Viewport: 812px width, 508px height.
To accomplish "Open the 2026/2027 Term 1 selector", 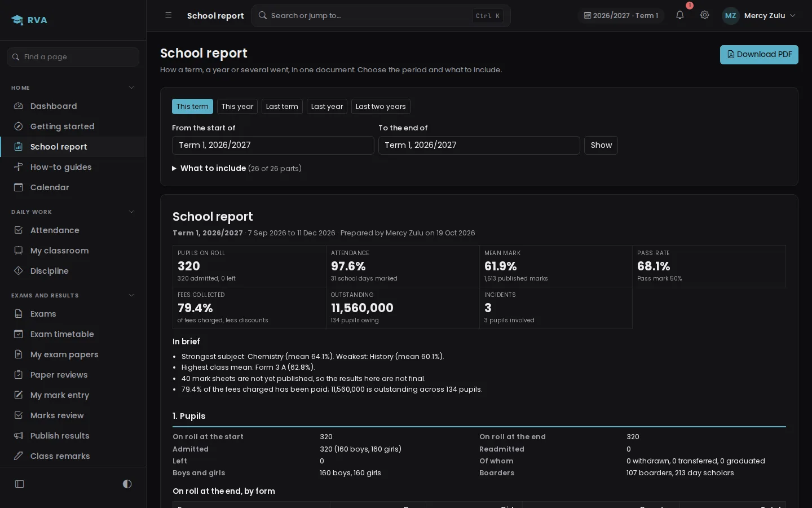I will click(621, 16).
